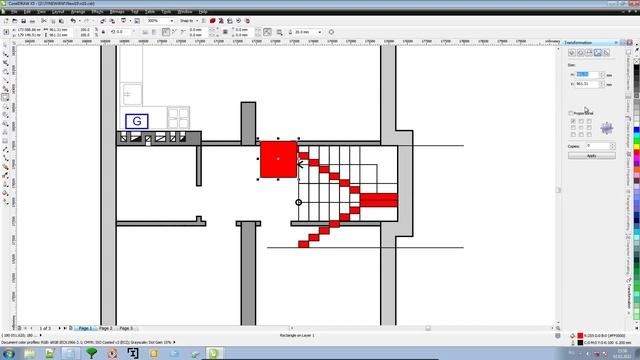Screen dimensions: 640x360
Task: Open Skew tab in Transformation docker
Action: tap(606, 53)
